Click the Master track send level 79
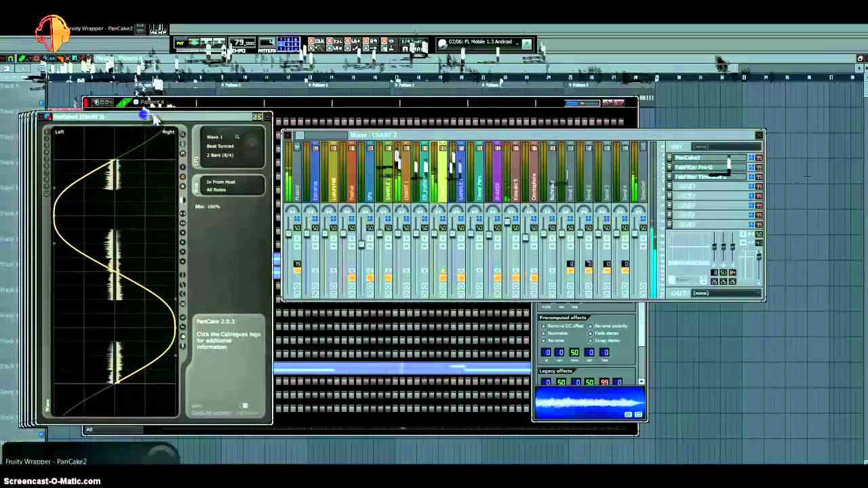 (297, 264)
